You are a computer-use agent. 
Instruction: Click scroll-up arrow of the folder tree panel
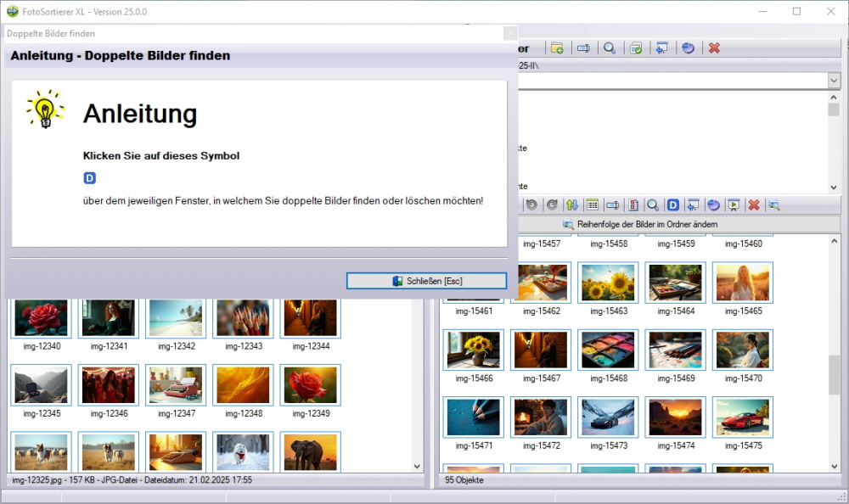[834, 98]
